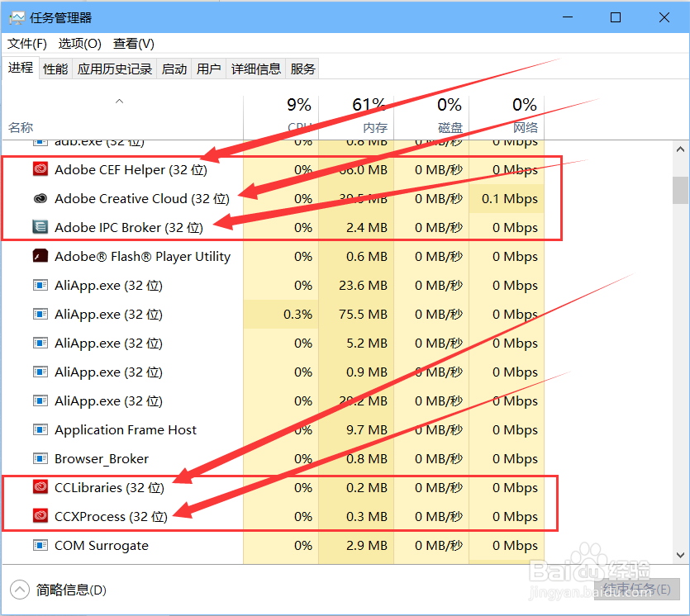
Task: Click the 结束任务(E) button
Action: coord(637,589)
